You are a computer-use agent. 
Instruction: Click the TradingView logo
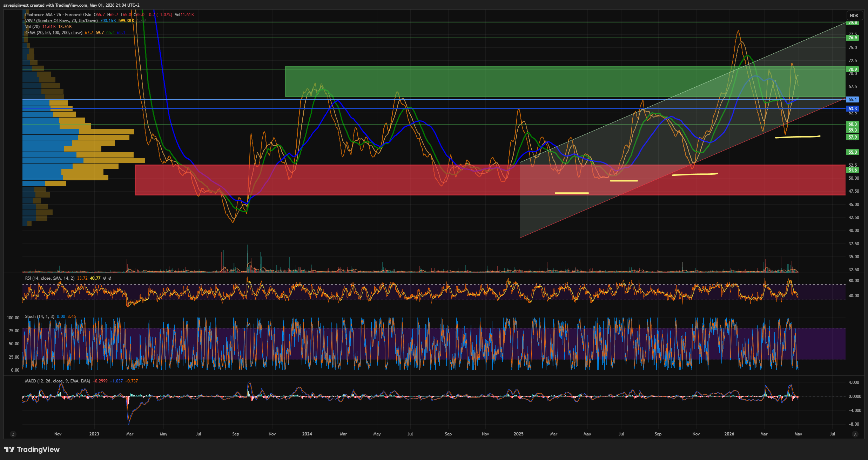click(32, 449)
